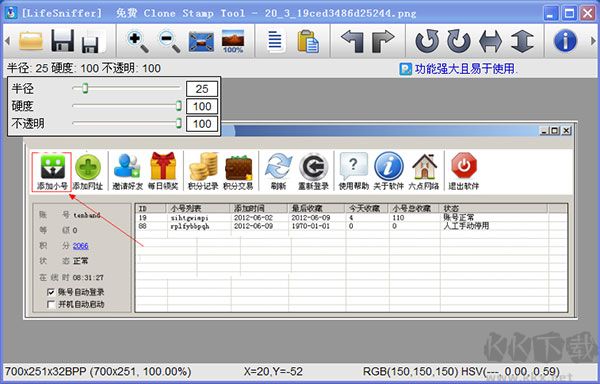The image size is (600, 384).
Task: Undo with the left-turn arrow icon
Action: pyautogui.click(x=352, y=41)
